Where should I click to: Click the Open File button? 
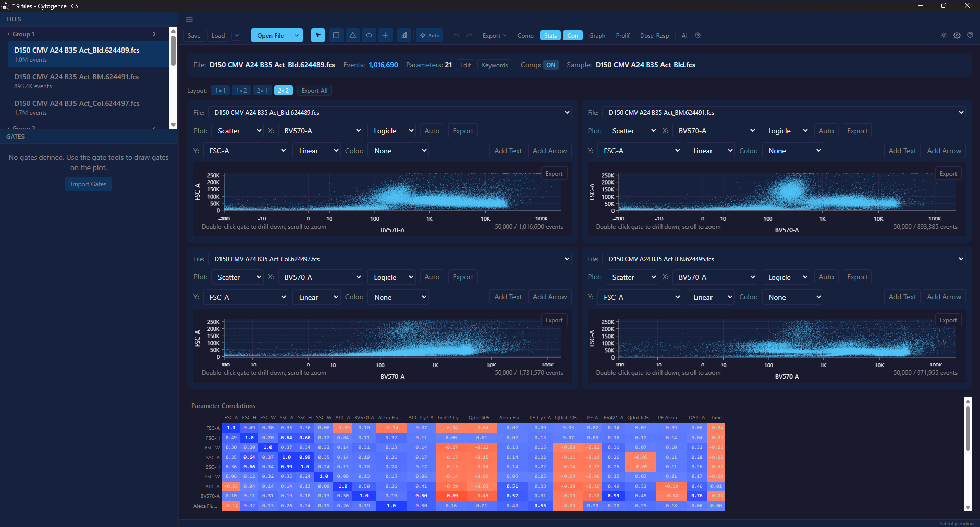pos(271,35)
